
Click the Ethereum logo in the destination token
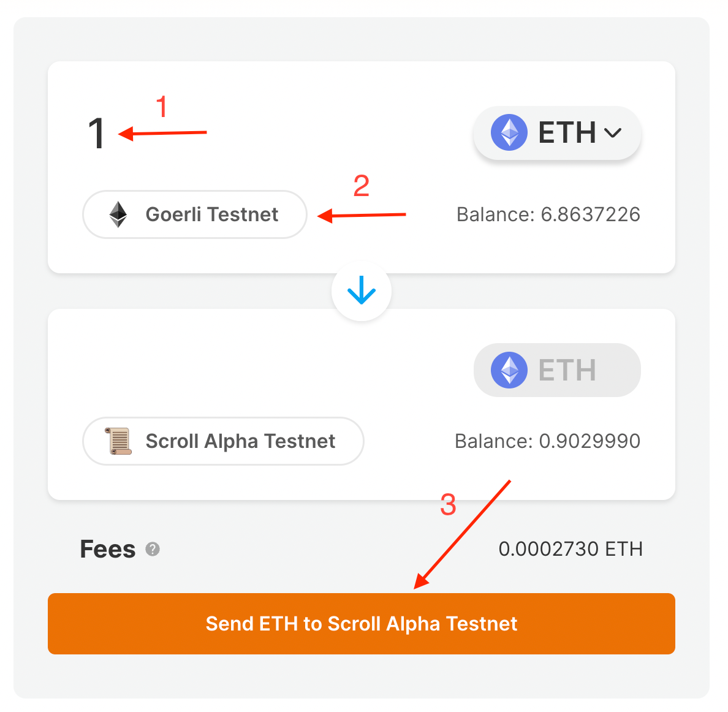tap(509, 370)
